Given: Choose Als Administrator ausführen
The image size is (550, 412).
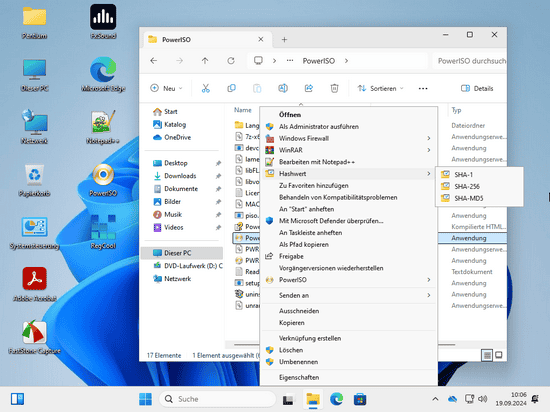Looking at the screenshot, I should pos(350,127).
